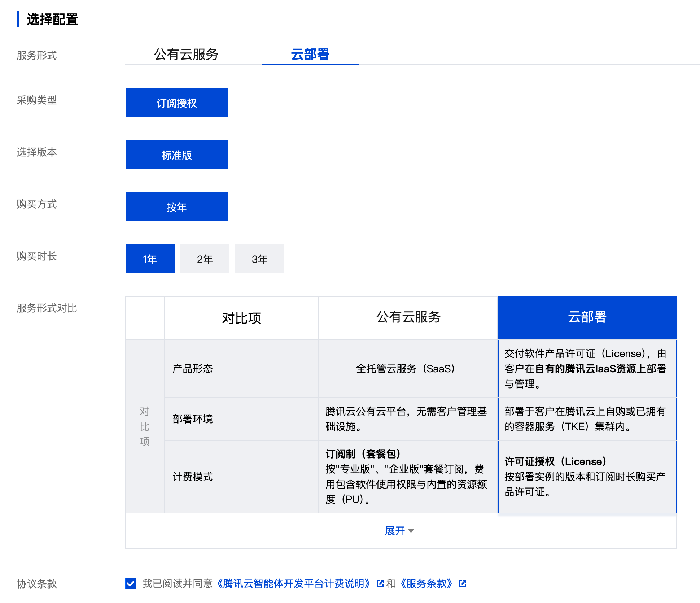
Task: Select the 标准版 edition option
Action: [x=176, y=155]
